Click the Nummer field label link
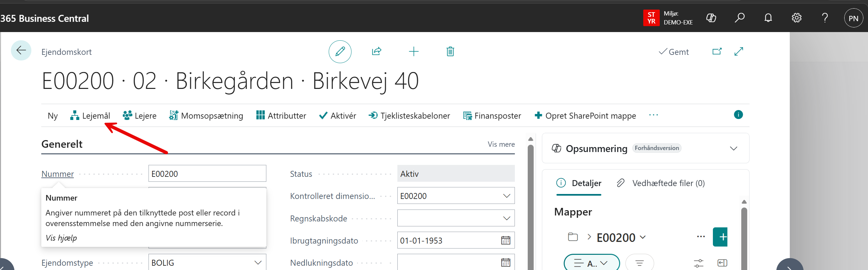Viewport: 868px width, 270px height. pos(57,174)
